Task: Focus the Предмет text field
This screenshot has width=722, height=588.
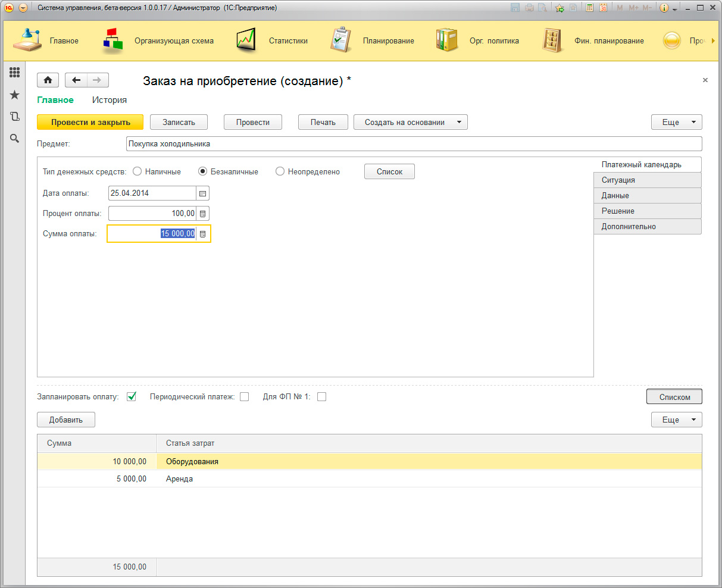Action: 414,143
